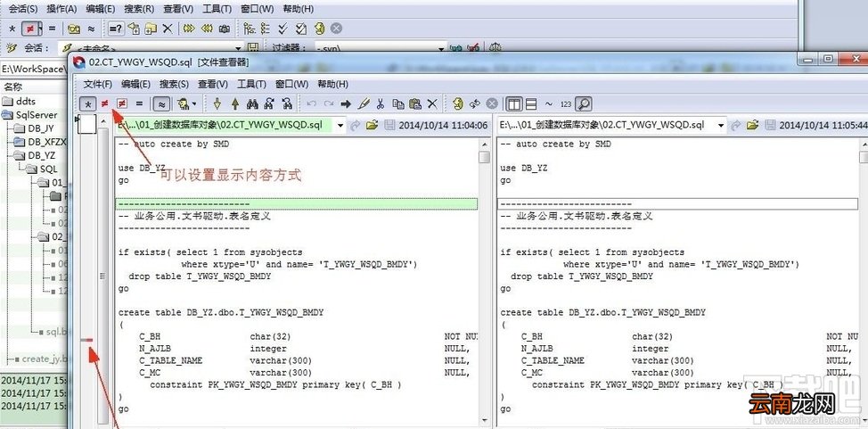Viewport: 868px width, 429px height.
Task: Click the left file path field
Action: coord(225,125)
